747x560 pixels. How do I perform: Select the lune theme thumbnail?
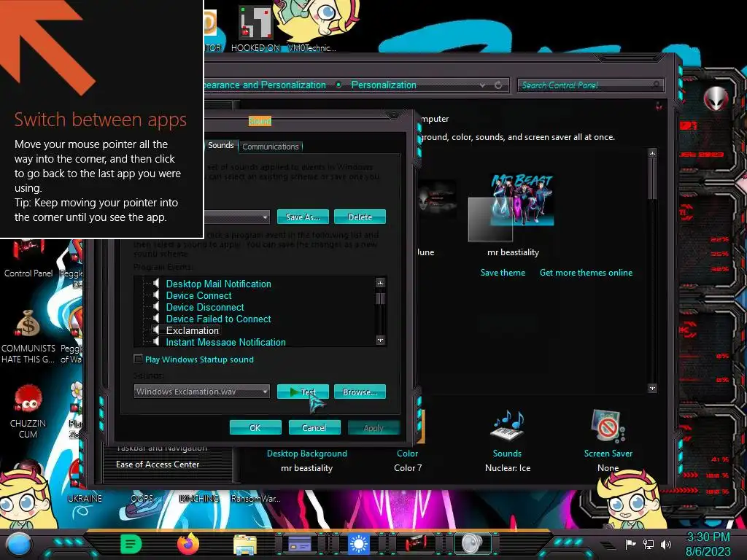[438, 200]
